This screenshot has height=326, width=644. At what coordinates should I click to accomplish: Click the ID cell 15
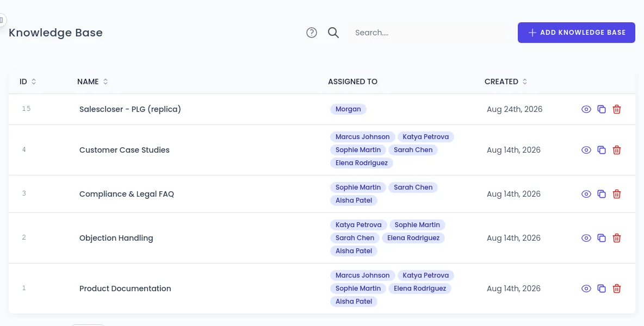[26, 109]
